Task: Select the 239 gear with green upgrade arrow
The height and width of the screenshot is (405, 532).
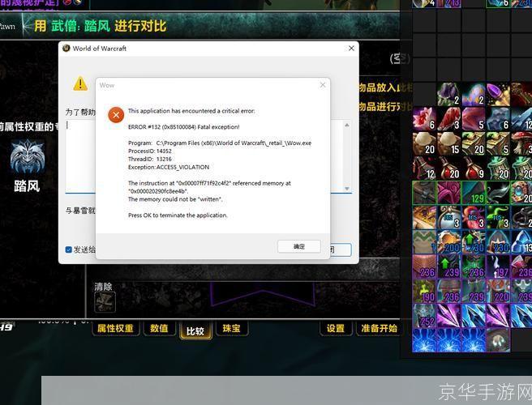Action: pos(448,266)
